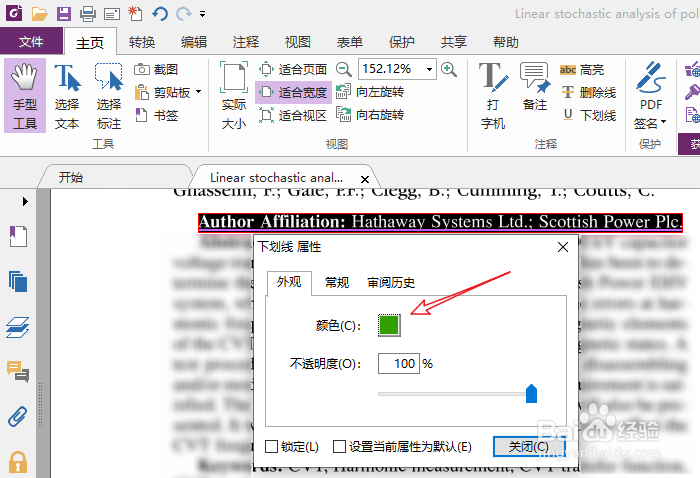Select the 高亮 highlight tool
Image resolution: width=700 pixels, height=478 pixels.
pos(582,70)
